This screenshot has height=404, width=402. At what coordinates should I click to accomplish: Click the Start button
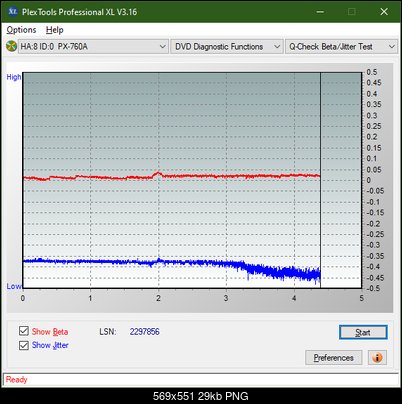363,332
